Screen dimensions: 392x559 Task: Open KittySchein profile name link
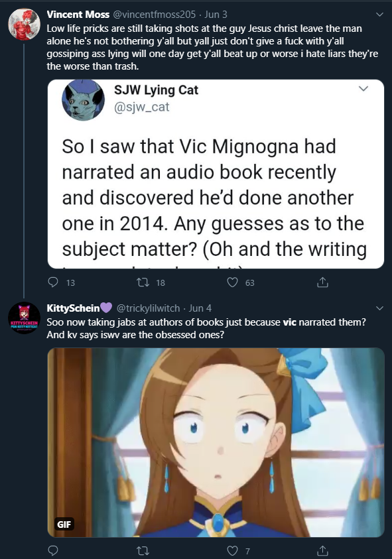click(x=73, y=308)
